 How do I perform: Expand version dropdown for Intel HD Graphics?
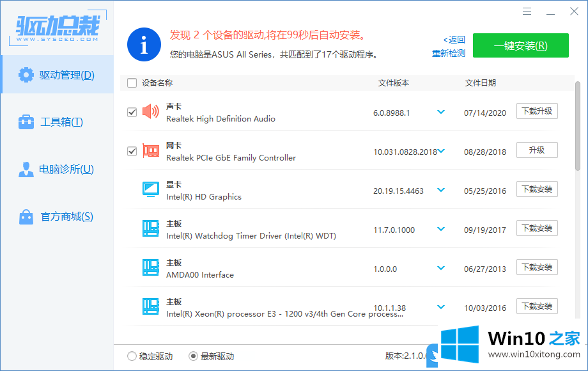pos(441,190)
